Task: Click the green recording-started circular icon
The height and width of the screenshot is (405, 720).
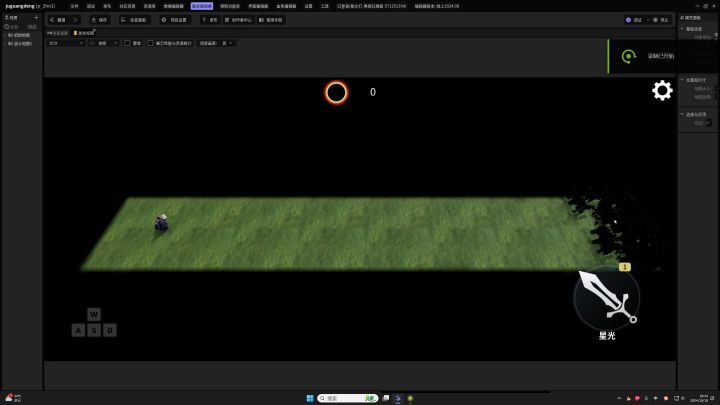Action: pyautogui.click(x=628, y=56)
